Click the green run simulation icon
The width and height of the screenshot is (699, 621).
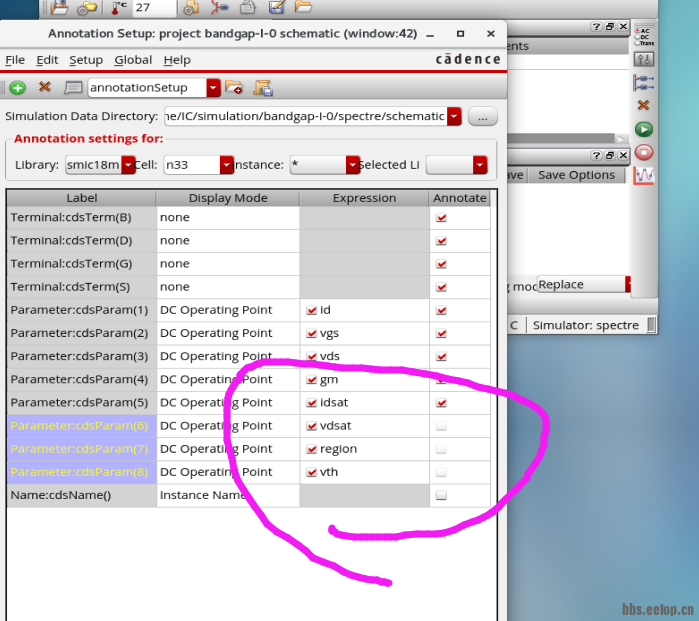pos(644,129)
